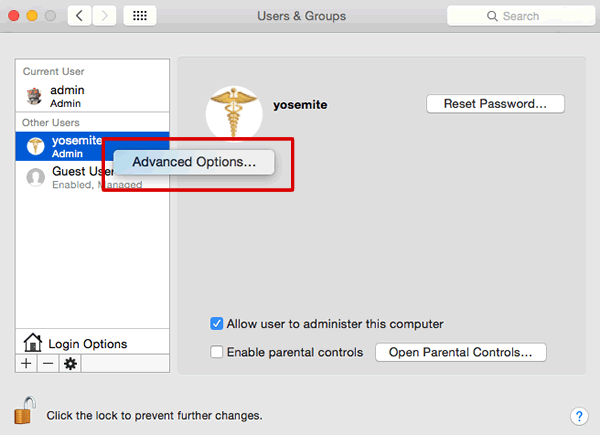Open help with the question mark button
The image size is (600, 435).
[x=579, y=416]
